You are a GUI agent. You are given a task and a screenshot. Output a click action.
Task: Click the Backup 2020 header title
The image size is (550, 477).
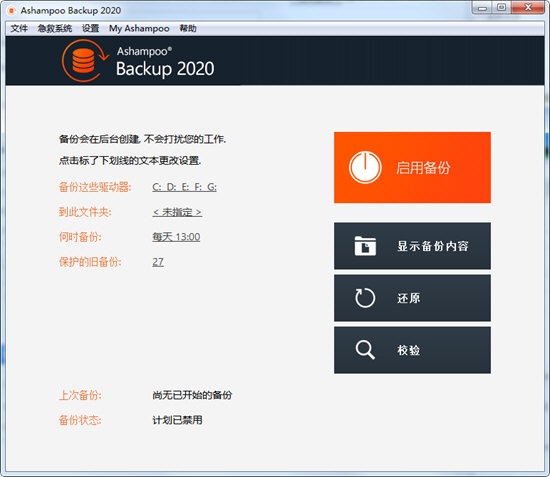(165, 68)
